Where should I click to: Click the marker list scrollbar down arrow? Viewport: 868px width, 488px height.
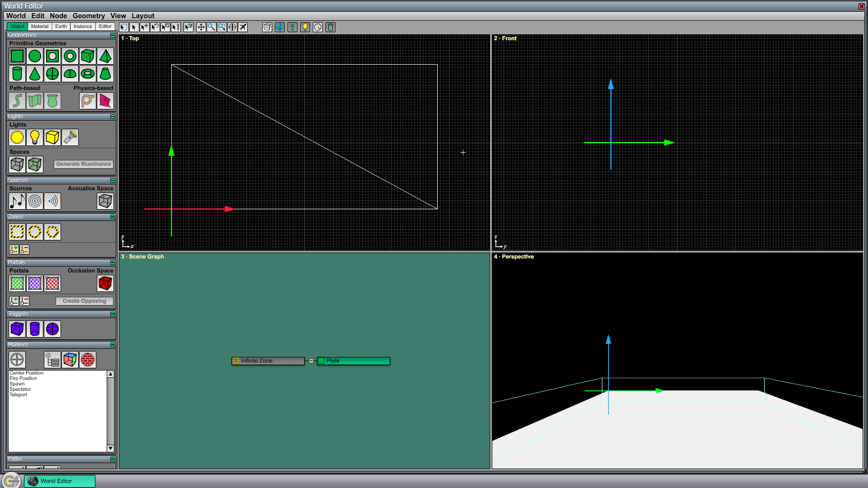tap(110, 449)
